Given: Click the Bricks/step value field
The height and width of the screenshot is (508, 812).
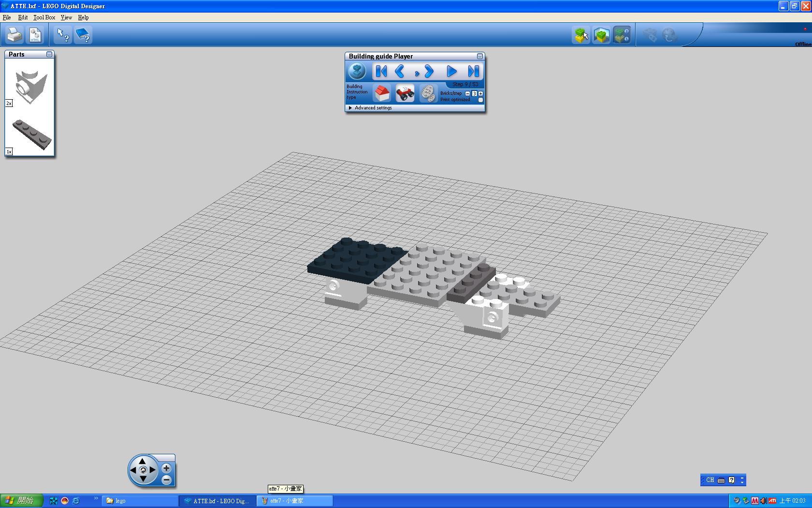Looking at the screenshot, I should pyautogui.click(x=474, y=93).
